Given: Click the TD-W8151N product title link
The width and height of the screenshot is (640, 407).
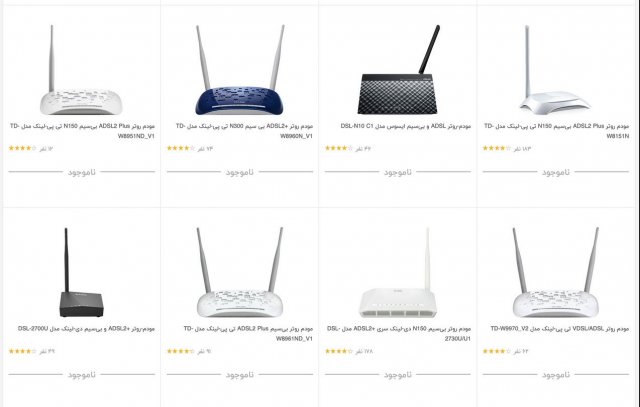Looking at the screenshot, I should 556,131.
